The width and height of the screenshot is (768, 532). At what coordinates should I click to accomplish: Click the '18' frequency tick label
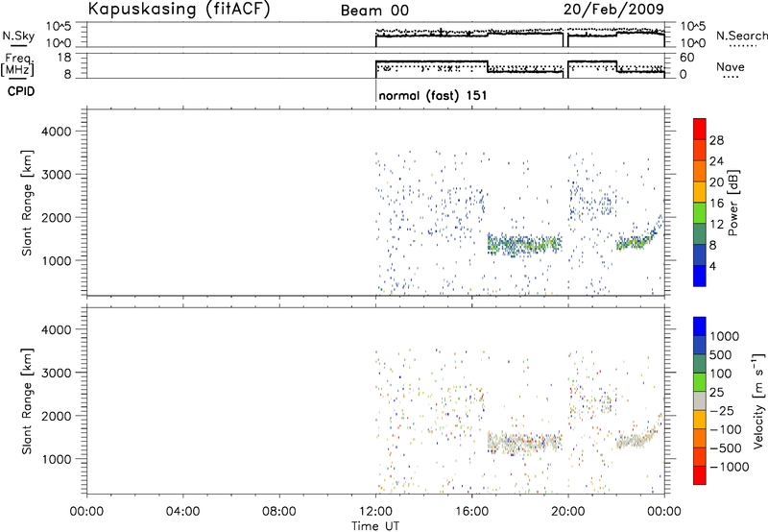[63, 58]
